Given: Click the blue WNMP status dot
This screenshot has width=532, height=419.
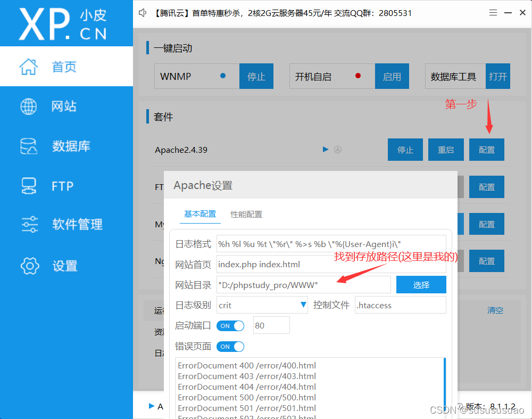Looking at the screenshot, I should pyautogui.click(x=223, y=76).
